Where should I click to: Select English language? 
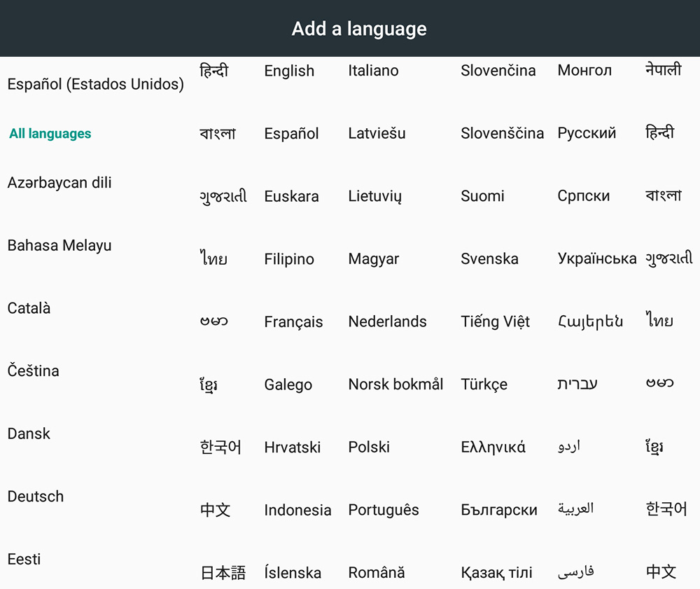(x=289, y=71)
